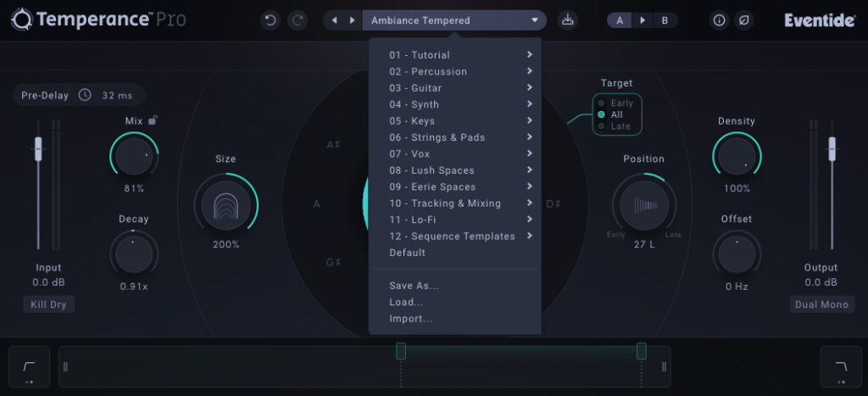868x396 pixels.
Task: Expand the 03 - Guitar submenu
Action: [x=454, y=88]
